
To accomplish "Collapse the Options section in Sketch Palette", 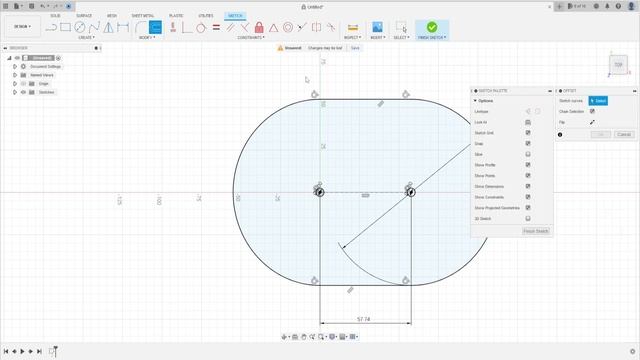I will point(475,101).
